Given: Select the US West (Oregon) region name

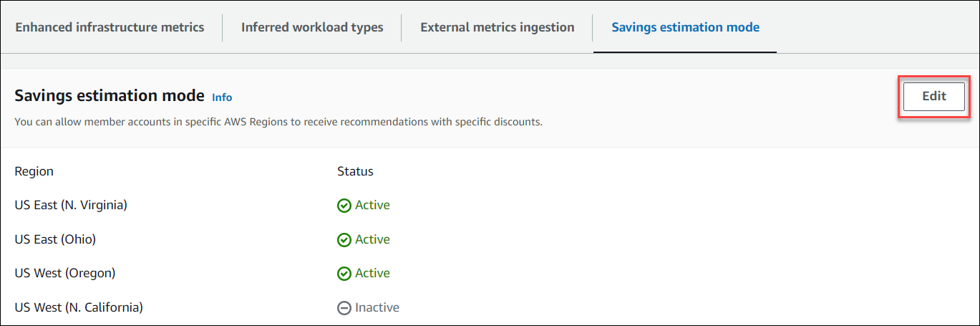Looking at the screenshot, I should (x=65, y=273).
